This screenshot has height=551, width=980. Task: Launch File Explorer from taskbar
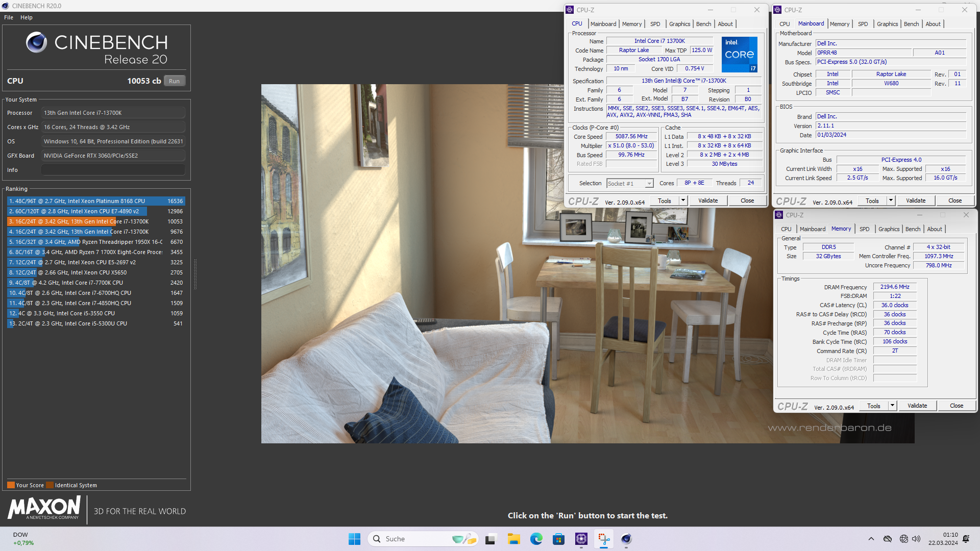pyautogui.click(x=513, y=539)
